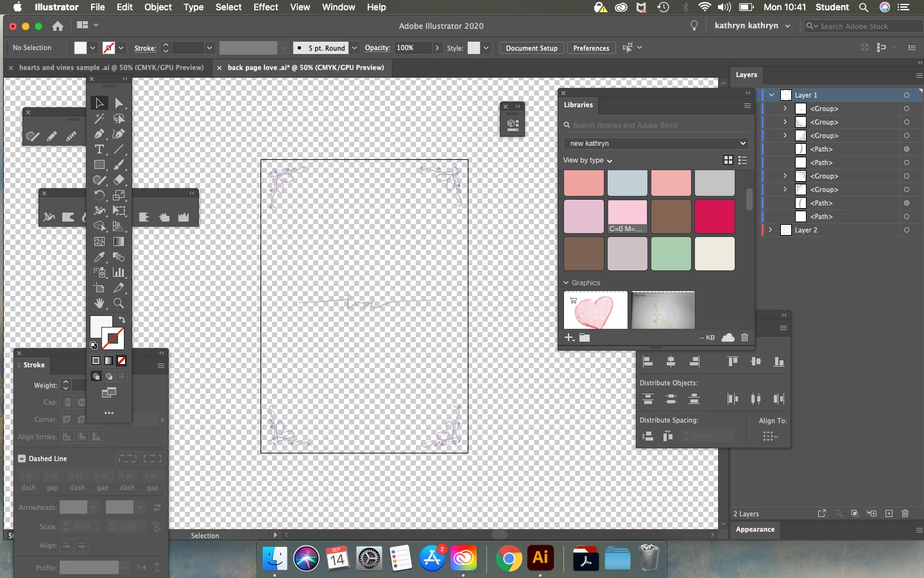Expand first Group under Layer 1

784,109
